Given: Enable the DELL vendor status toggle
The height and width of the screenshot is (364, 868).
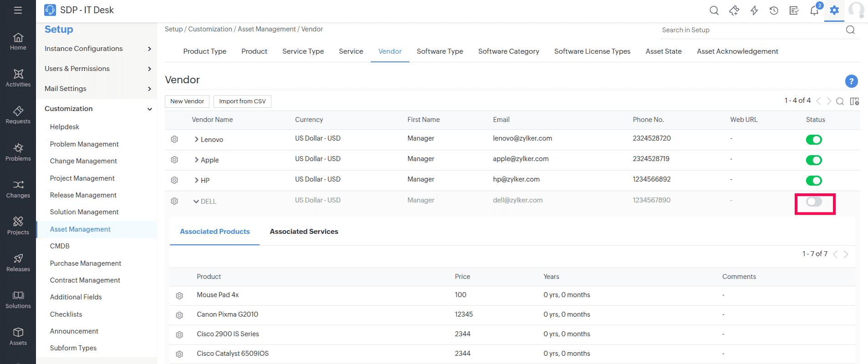Looking at the screenshot, I should click(814, 202).
